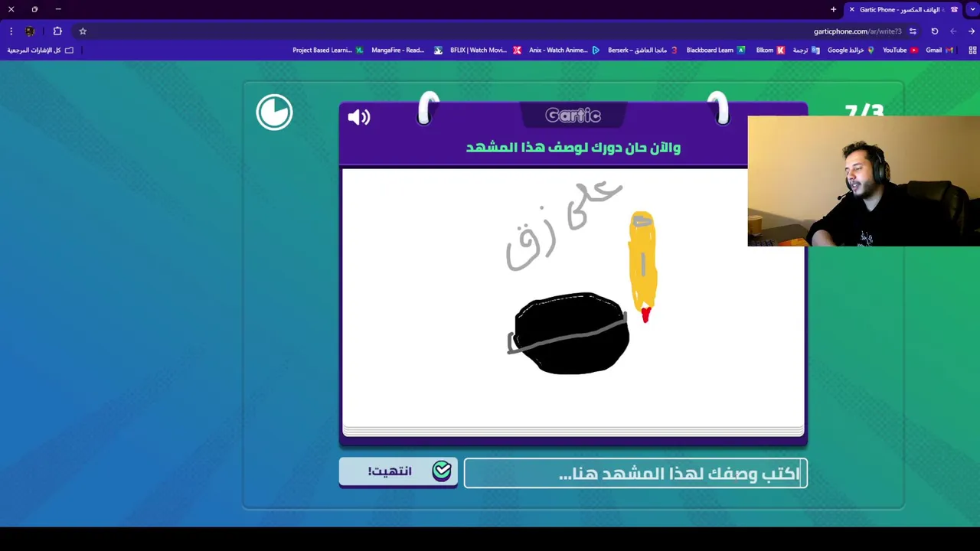Open the Berserk مانجا العاشق bookmark
The width and height of the screenshot is (980, 551).
(x=642, y=51)
